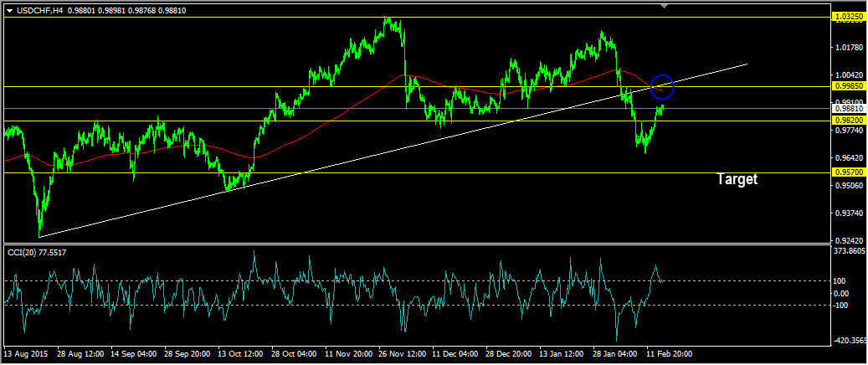This screenshot has height=365, width=868.
Task: Click the 28 Jan 04:00 date label
Action: pyautogui.click(x=616, y=353)
